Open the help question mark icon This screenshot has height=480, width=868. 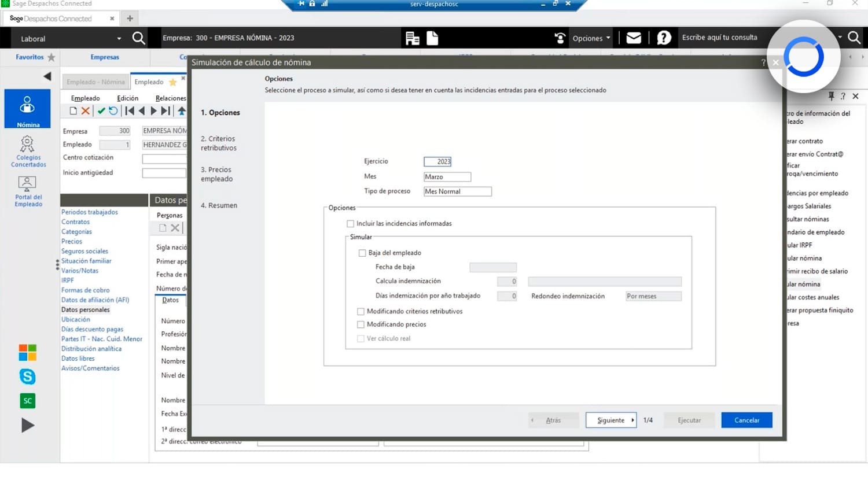[663, 38]
